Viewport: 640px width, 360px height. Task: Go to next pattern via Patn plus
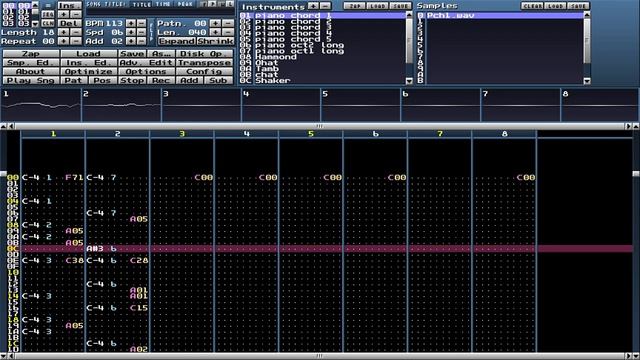(x=215, y=23)
